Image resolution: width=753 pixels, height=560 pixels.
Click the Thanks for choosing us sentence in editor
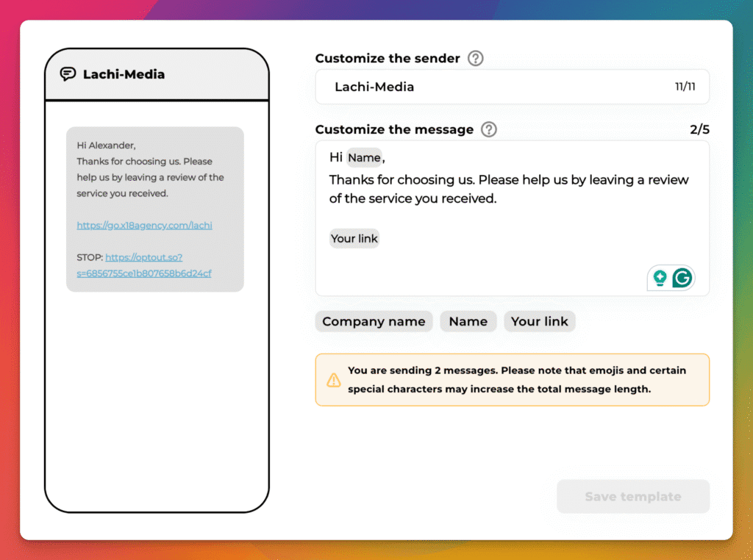509,189
